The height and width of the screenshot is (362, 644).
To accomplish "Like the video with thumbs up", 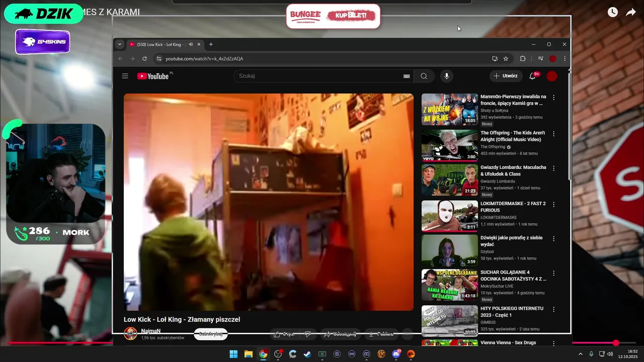I will pyautogui.click(x=284, y=334).
